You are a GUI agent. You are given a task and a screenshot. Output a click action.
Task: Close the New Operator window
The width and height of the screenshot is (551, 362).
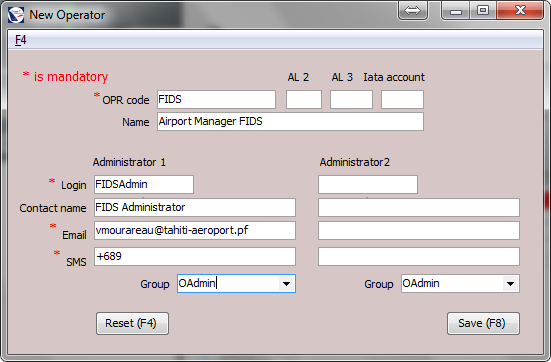pyautogui.click(x=520, y=11)
